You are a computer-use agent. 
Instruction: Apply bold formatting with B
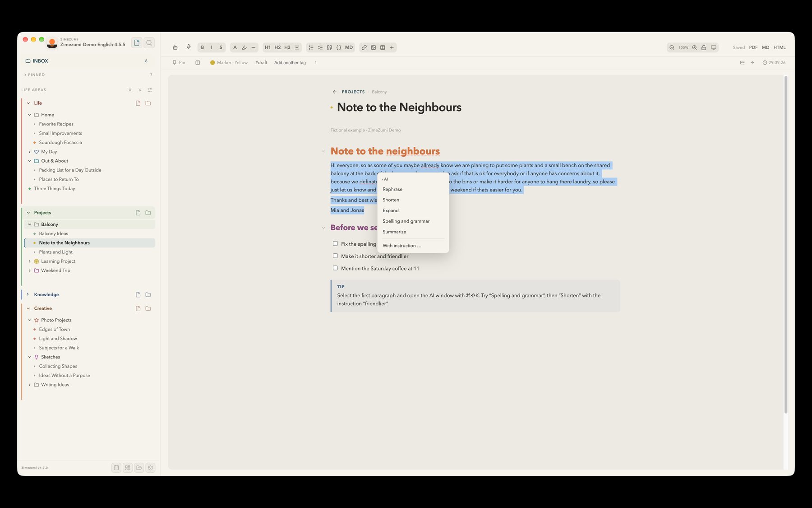(x=202, y=47)
